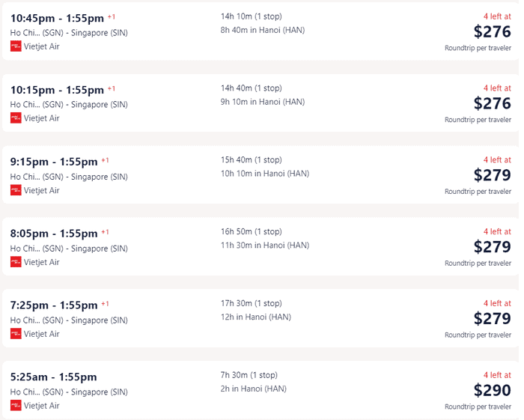
Task: Open 2h in Hanoi (HAN) layover info
Action: tap(254, 389)
